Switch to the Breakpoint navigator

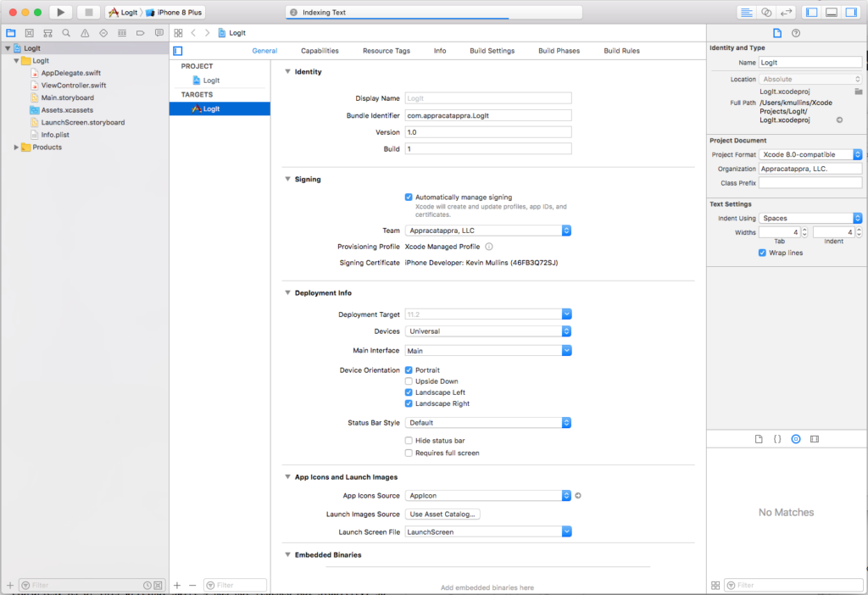[141, 32]
